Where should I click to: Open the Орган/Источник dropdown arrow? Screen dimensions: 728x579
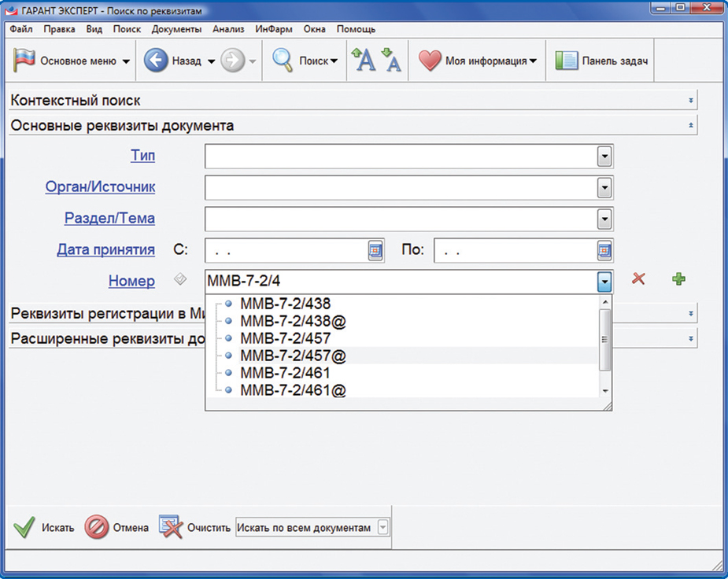click(x=604, y=188)
